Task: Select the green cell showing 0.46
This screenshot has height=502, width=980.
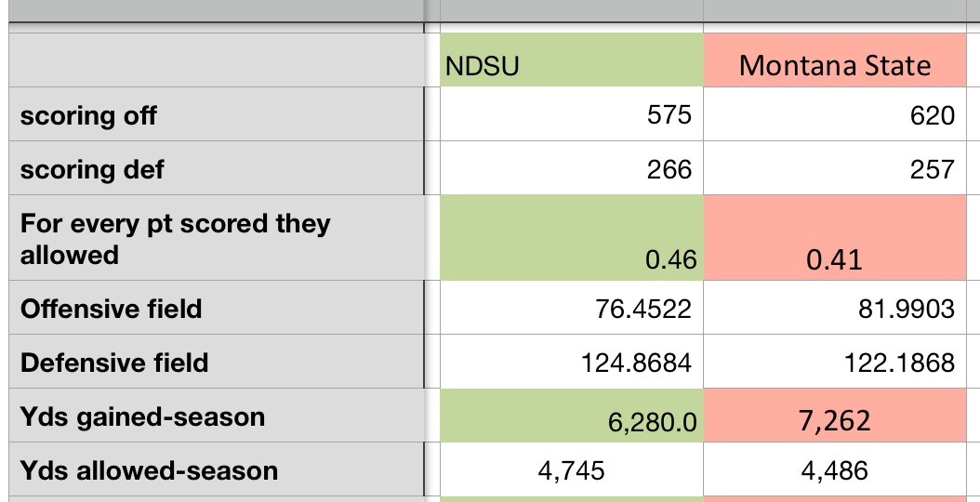Action: click(571, 239)
